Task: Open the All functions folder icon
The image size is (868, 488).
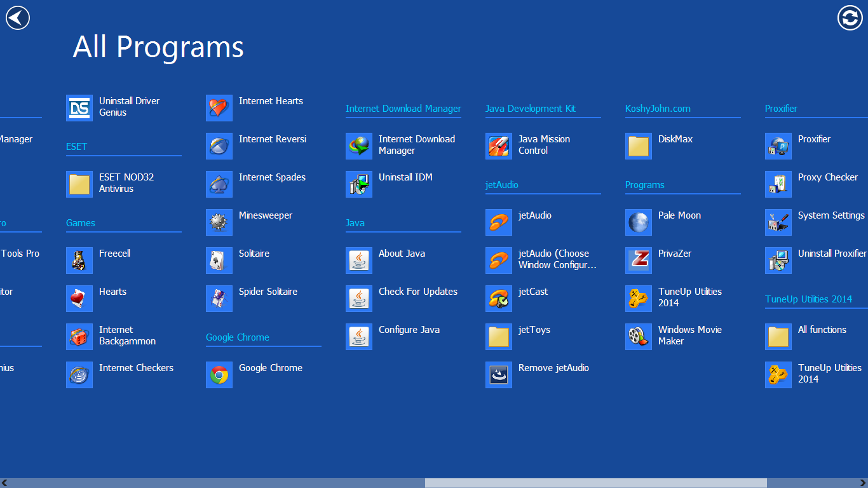Action: 778,337
